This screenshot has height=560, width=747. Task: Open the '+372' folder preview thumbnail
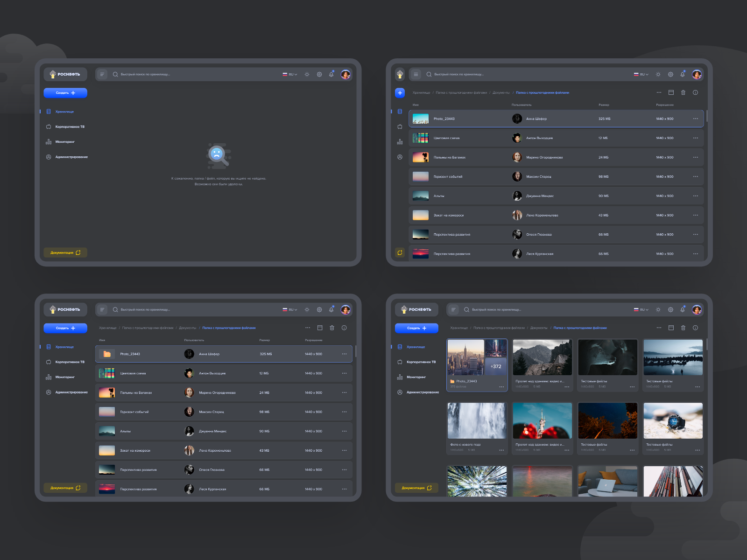click(496, 366)
